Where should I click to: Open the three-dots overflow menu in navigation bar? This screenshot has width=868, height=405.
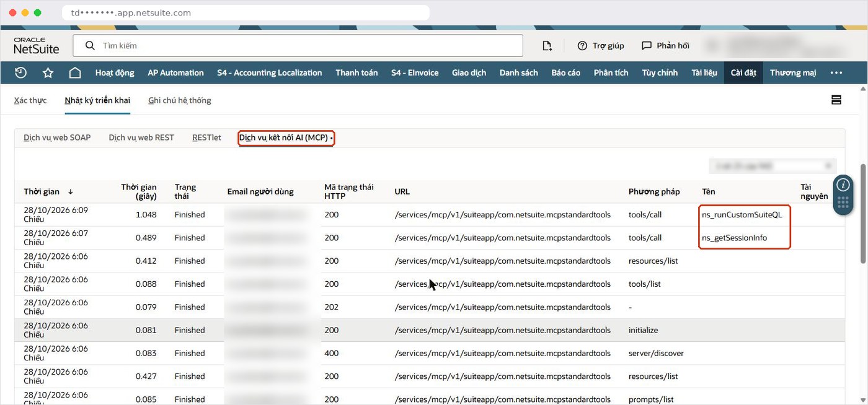tap(836, 72)
